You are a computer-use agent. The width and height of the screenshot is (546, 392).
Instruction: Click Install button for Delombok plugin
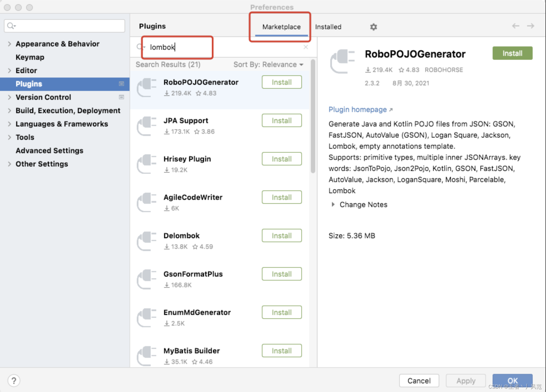point(282,235)
